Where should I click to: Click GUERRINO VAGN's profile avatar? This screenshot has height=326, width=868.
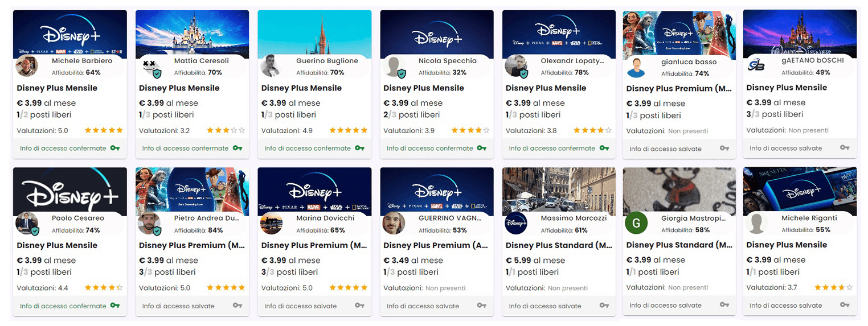tap(394, 224)
